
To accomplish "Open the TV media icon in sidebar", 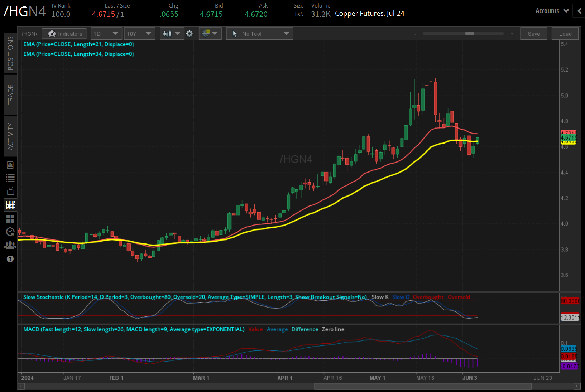I will point(10,191).
